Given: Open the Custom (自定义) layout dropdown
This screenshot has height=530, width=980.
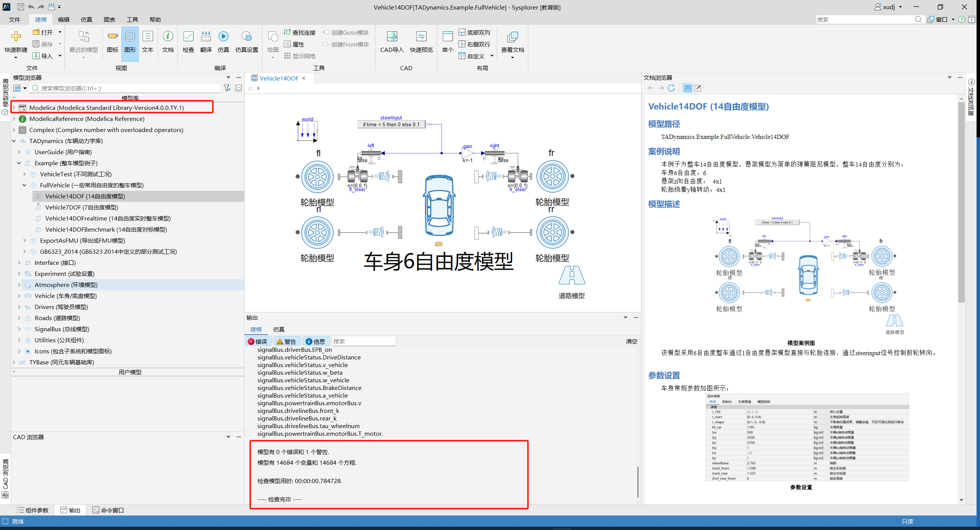Looking at the screenshot, I should (x=492, y=56).
